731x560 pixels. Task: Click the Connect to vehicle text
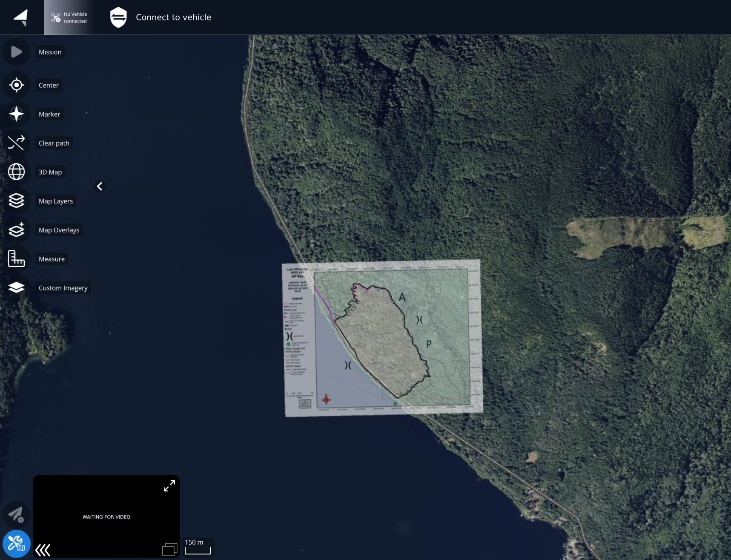coord(173,17)
